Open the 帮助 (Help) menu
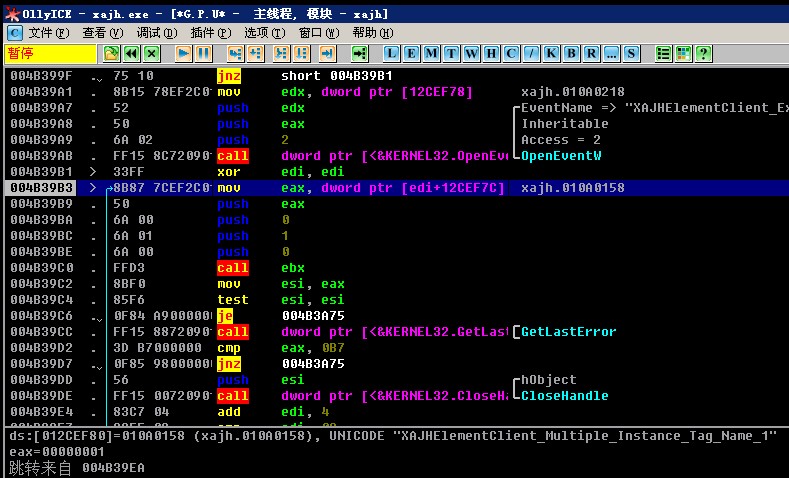This screenshot has height=478, width=789. [364, 32]
